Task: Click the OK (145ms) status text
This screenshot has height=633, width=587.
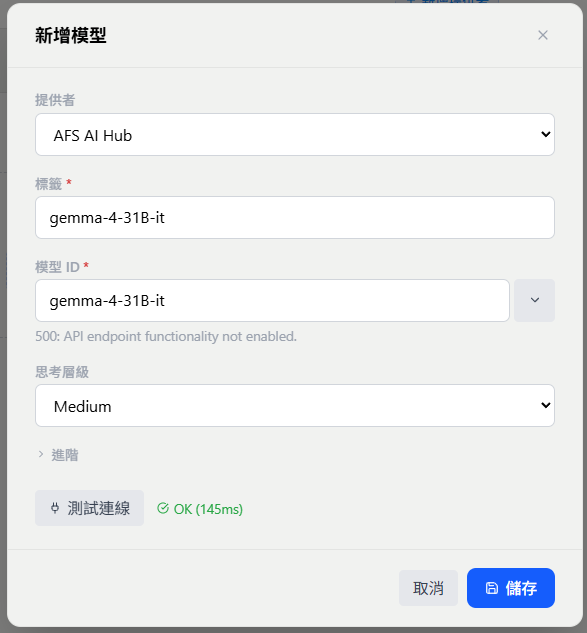Action: 208,509
